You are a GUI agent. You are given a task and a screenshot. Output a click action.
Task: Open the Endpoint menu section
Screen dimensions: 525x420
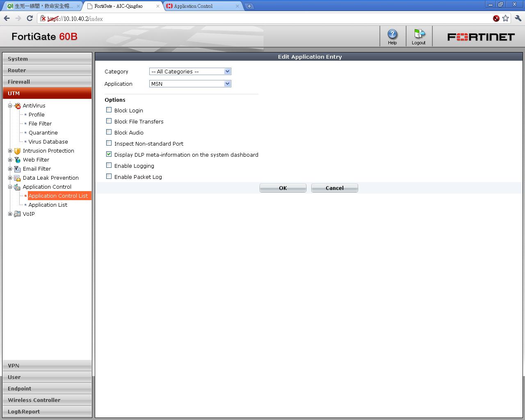click(47, 388)
